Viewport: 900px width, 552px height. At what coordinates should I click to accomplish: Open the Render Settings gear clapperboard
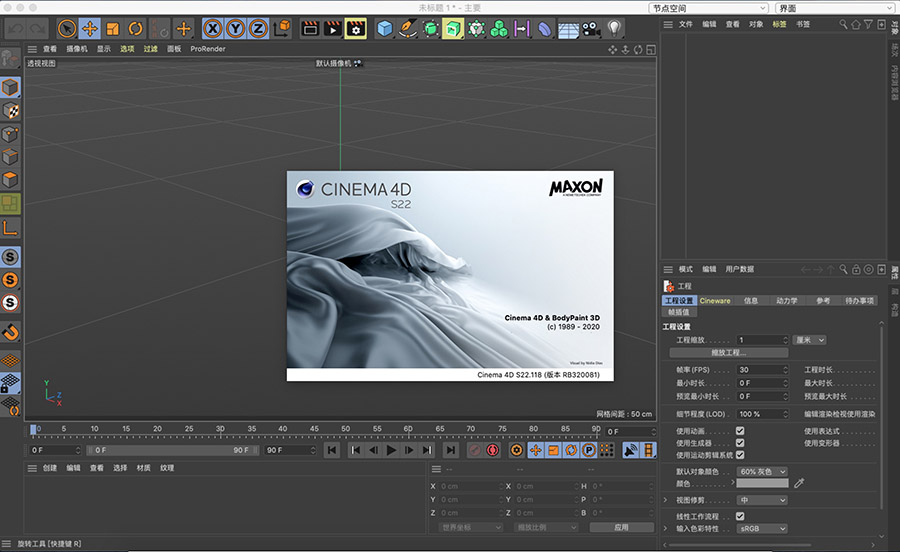click(356, 28)
